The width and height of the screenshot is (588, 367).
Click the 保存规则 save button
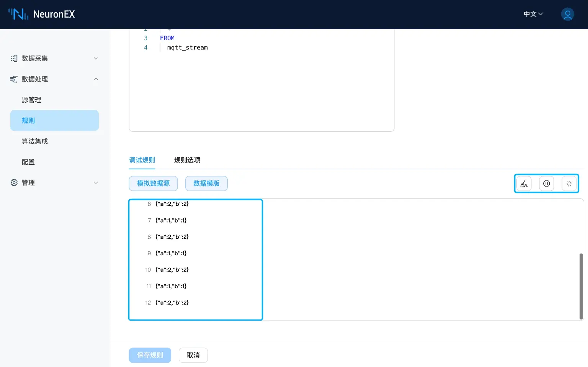[150, 355]
